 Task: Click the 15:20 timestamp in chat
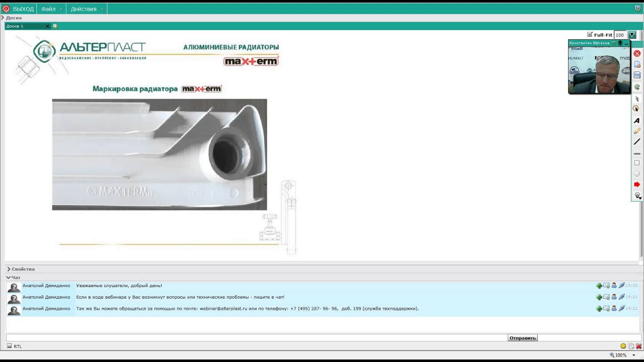coord(631,286)
